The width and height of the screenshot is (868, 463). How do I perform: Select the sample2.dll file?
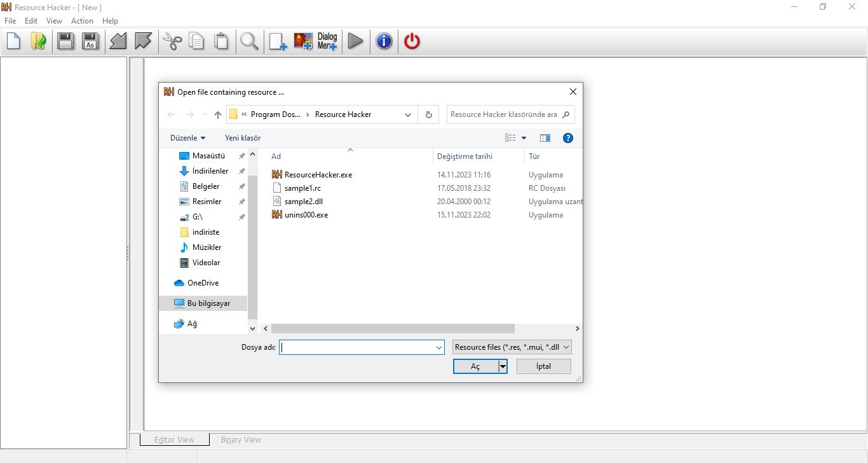[x=304, y=202]
